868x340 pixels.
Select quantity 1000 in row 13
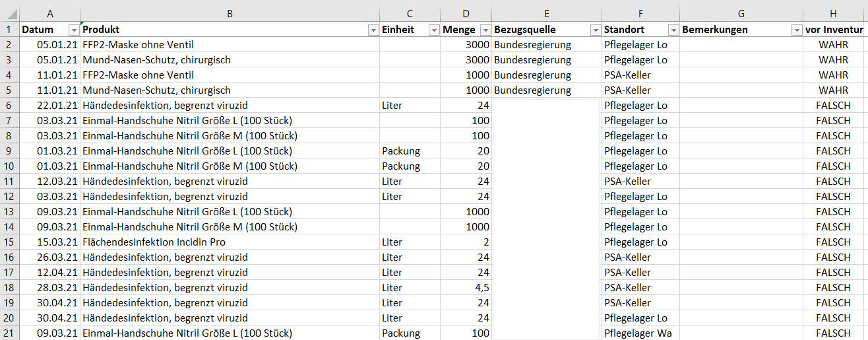[x=466, y=212]
